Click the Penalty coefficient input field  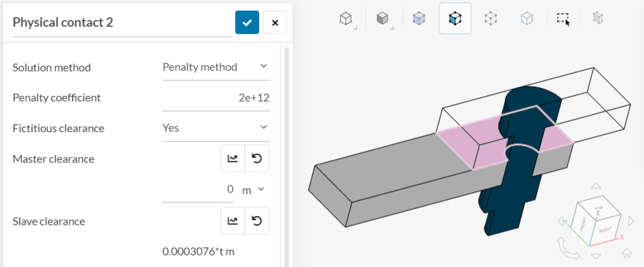pos(215,98)
